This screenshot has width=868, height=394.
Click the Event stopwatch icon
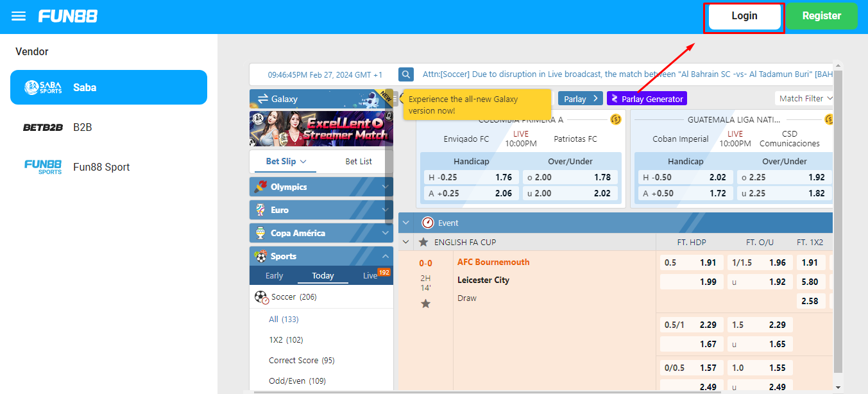coord(428,223)
